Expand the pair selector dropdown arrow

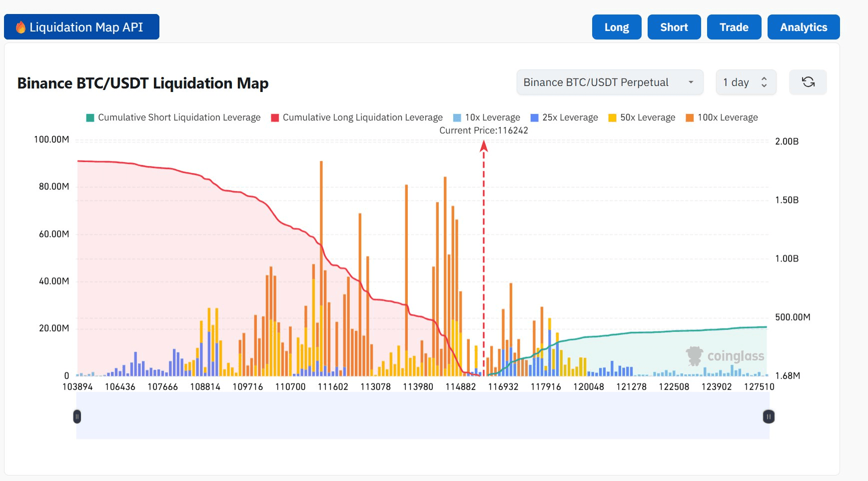pyautogui.click(x=691, y=82)
